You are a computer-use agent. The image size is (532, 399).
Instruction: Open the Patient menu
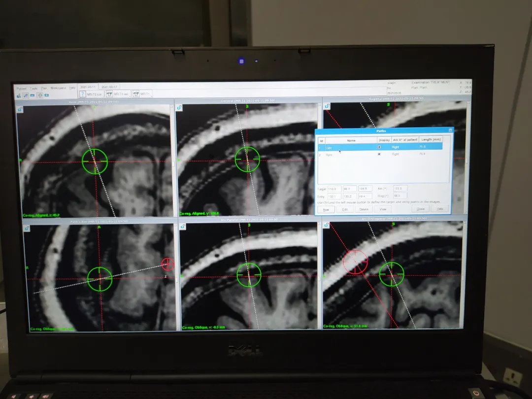(21, 89)
